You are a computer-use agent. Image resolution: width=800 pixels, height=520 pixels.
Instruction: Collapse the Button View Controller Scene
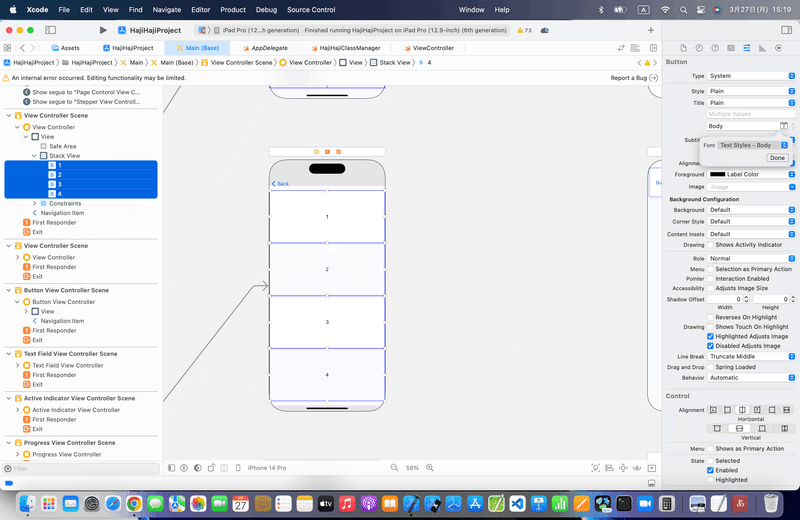(x=9, y=290)
